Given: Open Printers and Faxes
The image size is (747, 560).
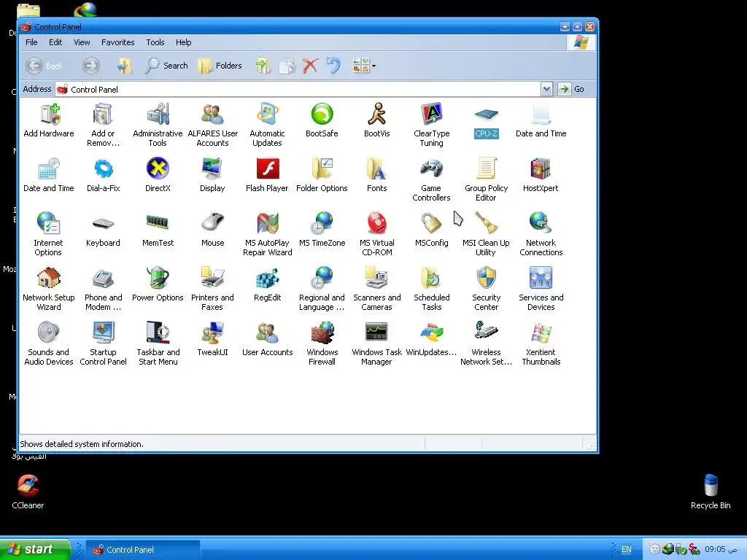Looking at the screenshot, I should (212, 289).
